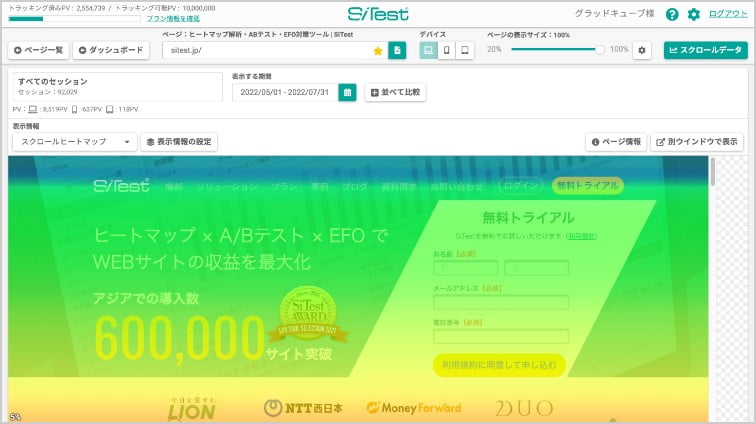The image size is (756, 424).
Task: Click the SiTest logo in page preview
Action: point(122,186)
